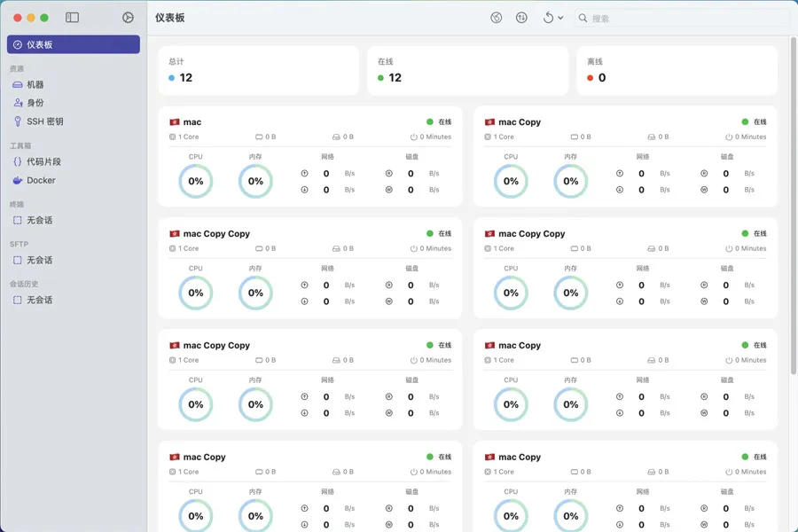This screenshot has height=532, width=798.
Task: Open 身份 in the sidebar
Action: coord(35,103)
